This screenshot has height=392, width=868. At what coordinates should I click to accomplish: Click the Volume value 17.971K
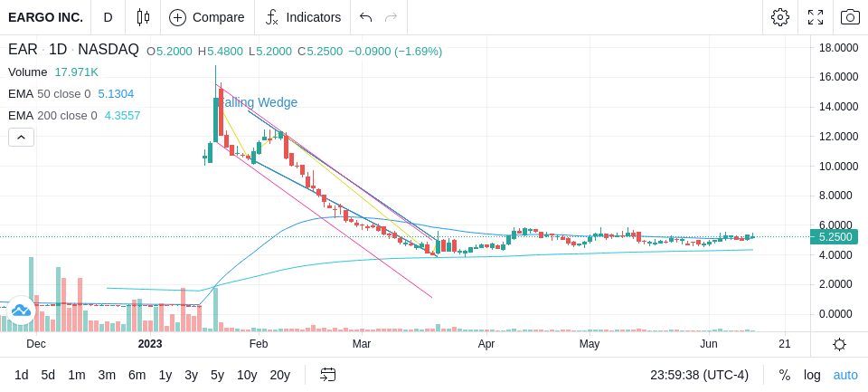click(x=76, y=72)
